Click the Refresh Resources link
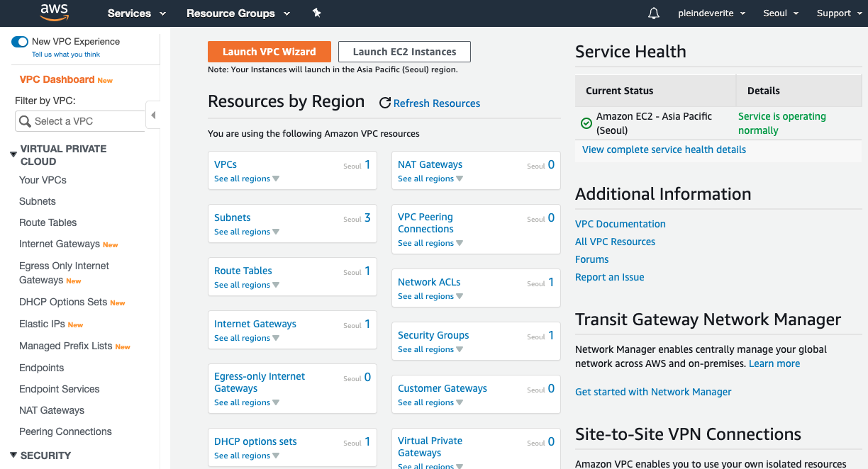The height and width of the screenshot is (469, 868). [437, 103]
